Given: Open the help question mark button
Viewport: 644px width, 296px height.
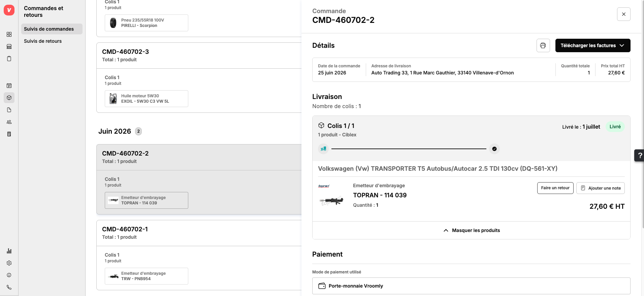Looking at the screenshot, I should pos(640,156).
